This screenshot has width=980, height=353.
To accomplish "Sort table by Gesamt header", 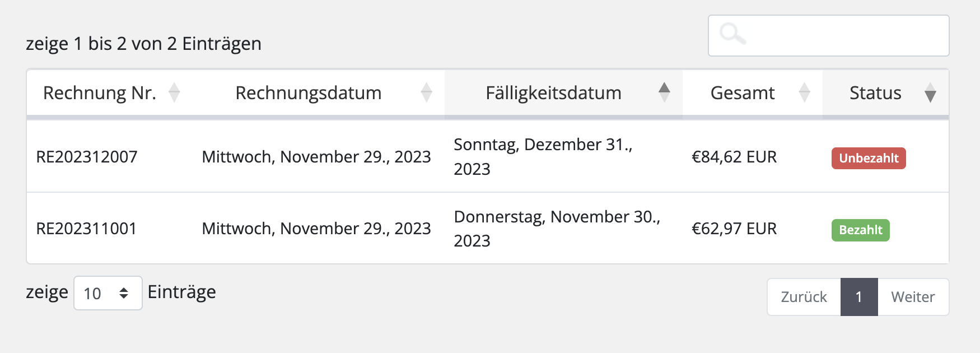I will point(743,93).
